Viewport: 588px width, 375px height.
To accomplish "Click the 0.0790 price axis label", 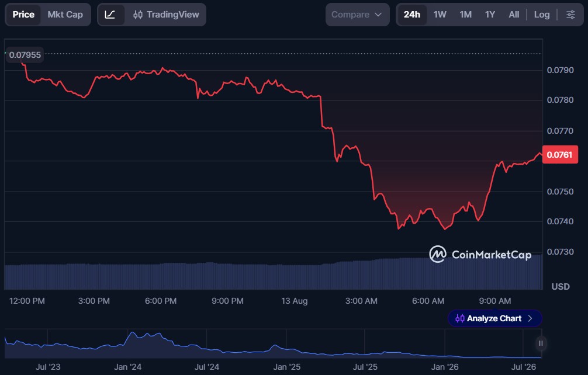I will point(561,70).
